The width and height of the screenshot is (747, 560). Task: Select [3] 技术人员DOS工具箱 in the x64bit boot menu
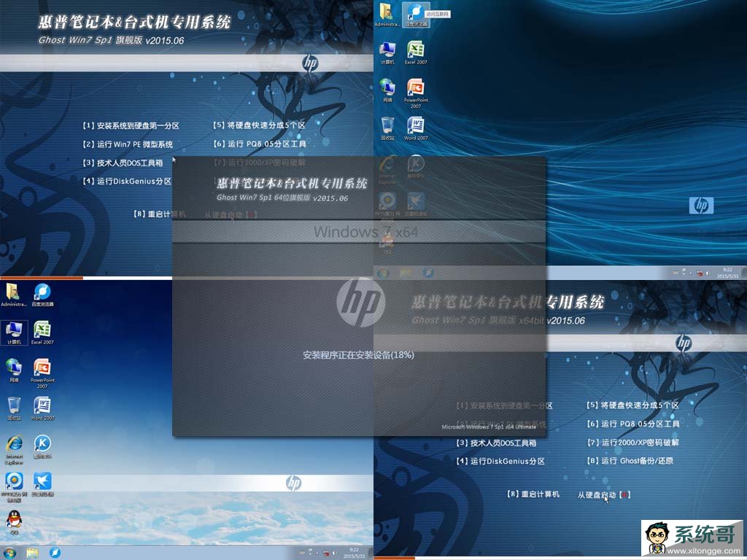496,443
